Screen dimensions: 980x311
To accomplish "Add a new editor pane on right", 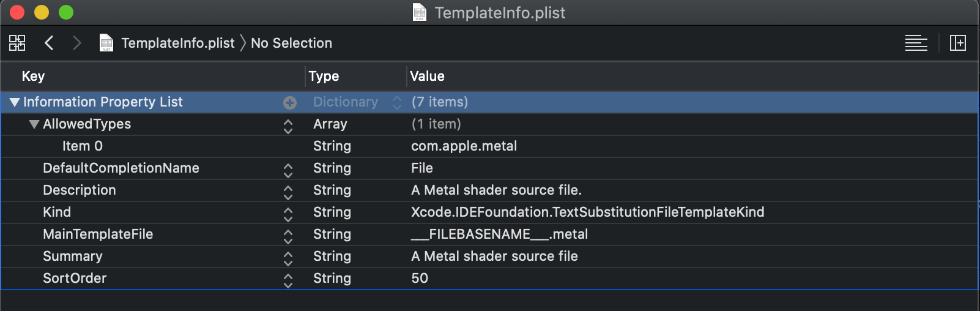I will pos(957,43).
